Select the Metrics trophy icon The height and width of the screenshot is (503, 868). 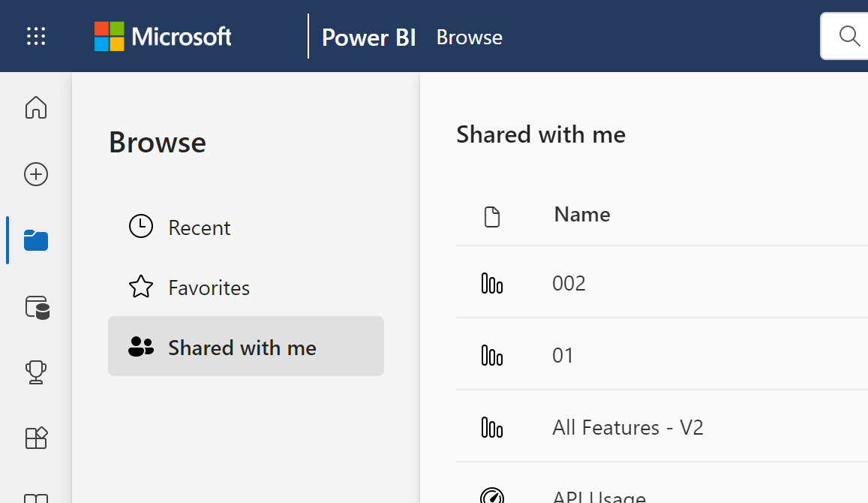point(35,372)
